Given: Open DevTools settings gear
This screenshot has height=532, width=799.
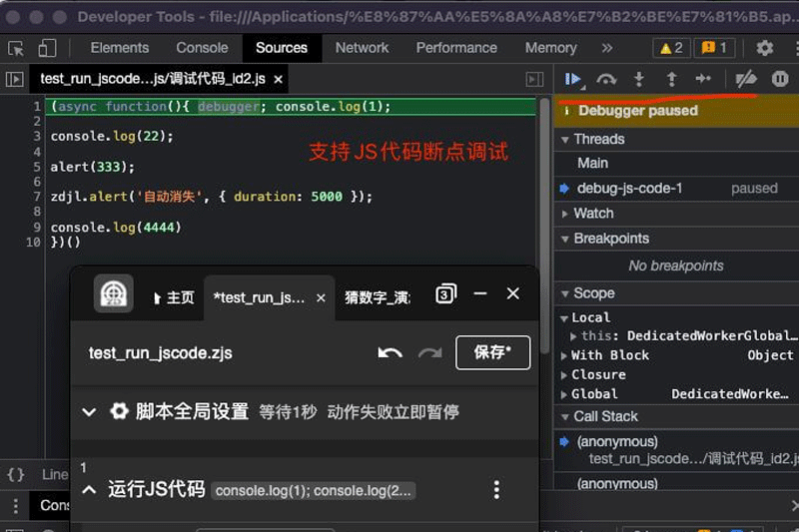Looking at the screenshot, I should coord(765,48).
